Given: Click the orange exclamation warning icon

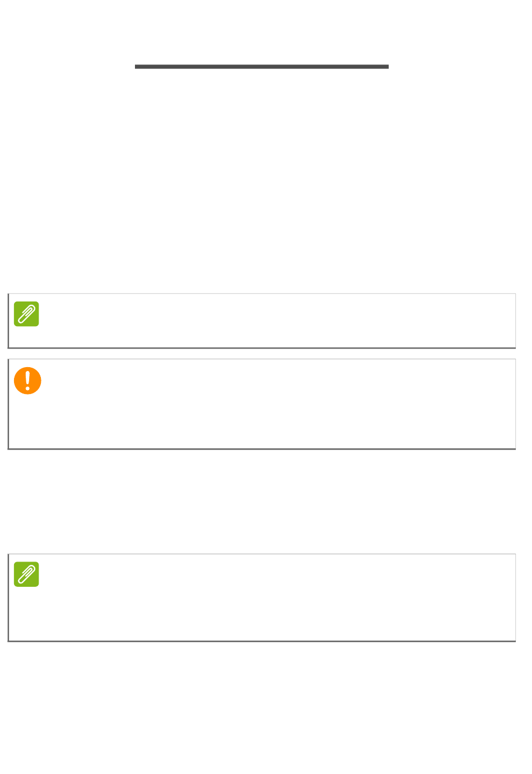Looking at the screenshot, I should pos(27,381).
